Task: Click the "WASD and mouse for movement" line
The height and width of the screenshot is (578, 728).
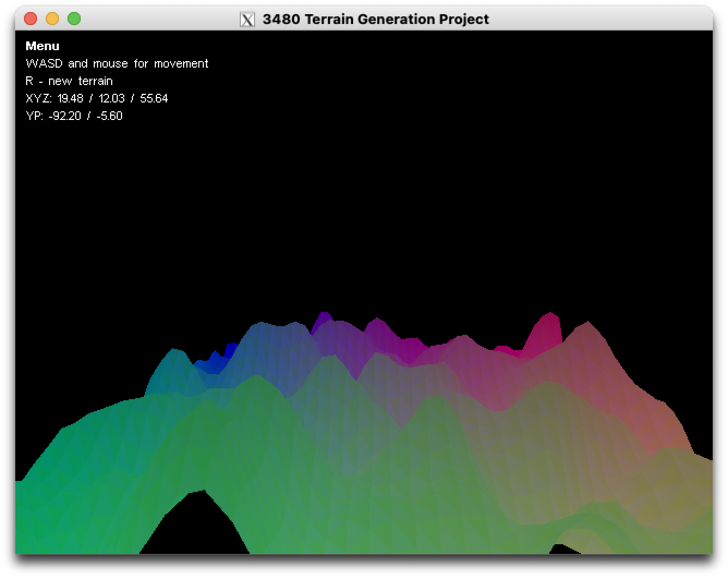Action: tap(117, 64)
